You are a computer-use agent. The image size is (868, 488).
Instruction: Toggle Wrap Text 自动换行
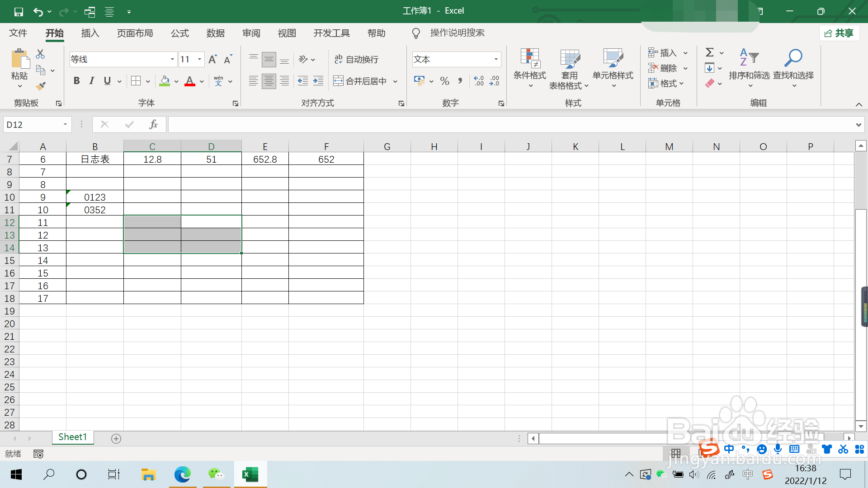(356, 59)
